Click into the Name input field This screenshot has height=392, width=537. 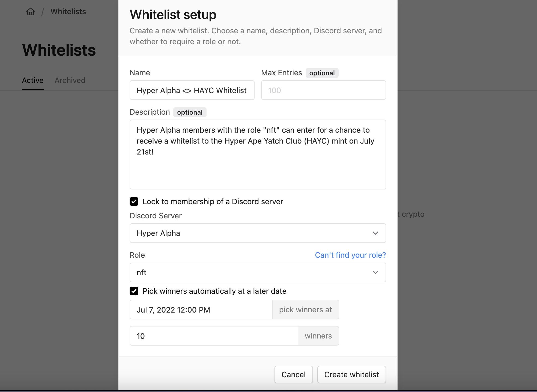click(192, 90)
